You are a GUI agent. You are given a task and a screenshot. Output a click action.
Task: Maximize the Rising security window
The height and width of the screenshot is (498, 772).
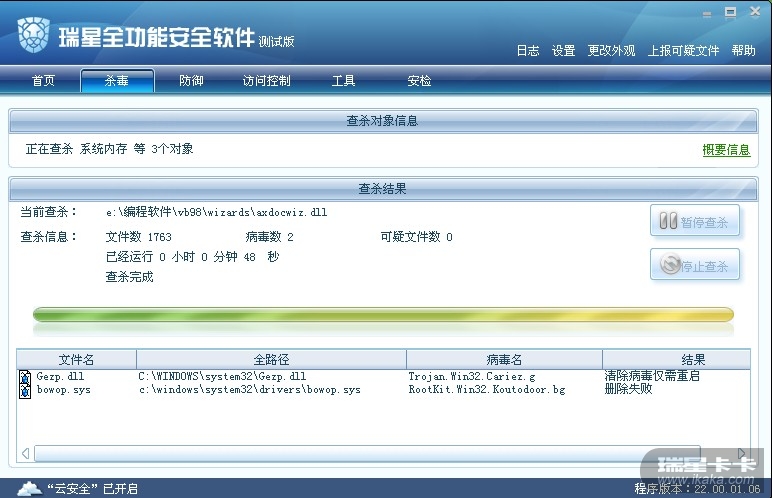click(x=731, y=12)
